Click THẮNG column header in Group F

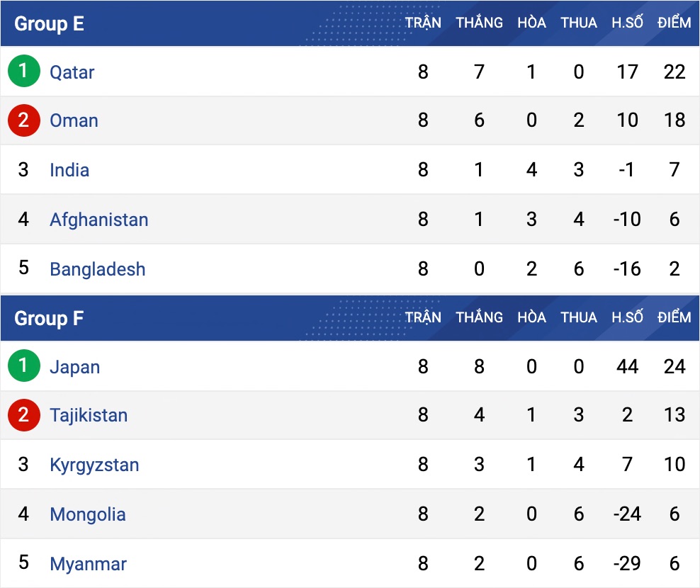[479, 317]
